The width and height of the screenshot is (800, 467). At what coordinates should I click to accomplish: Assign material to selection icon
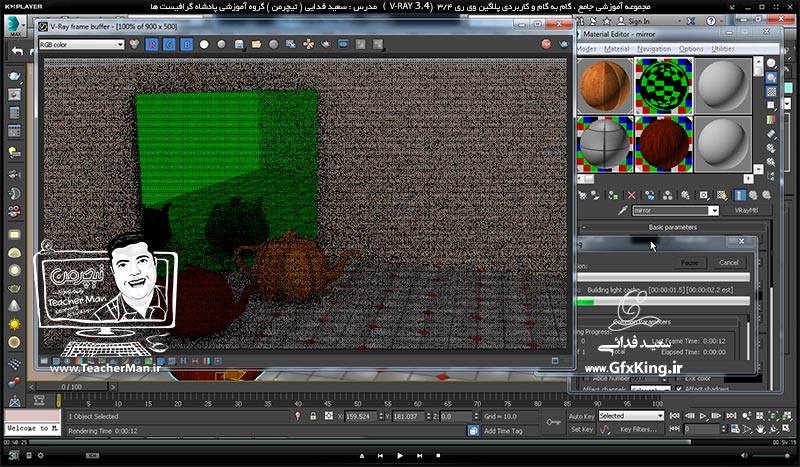coord(614,195)
